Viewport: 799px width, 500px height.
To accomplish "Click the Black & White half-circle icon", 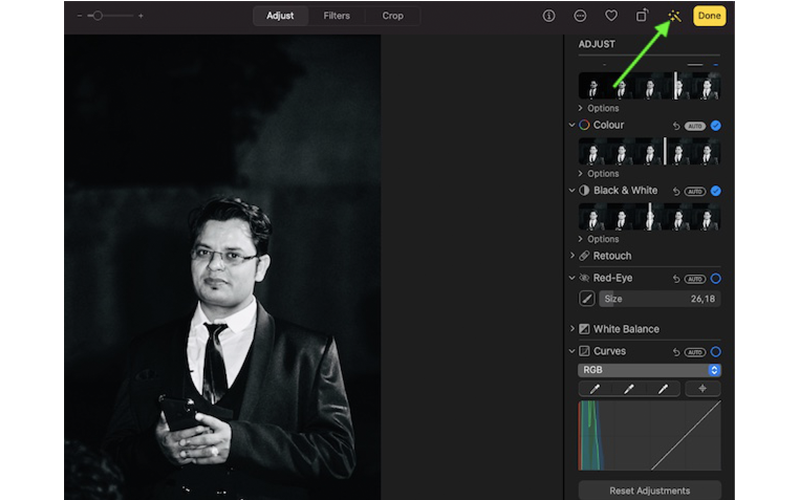I will tap(584, 190).
